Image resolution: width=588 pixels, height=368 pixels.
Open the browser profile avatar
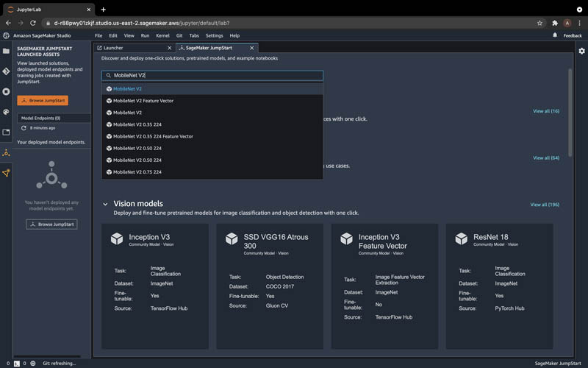coord(567,23)
